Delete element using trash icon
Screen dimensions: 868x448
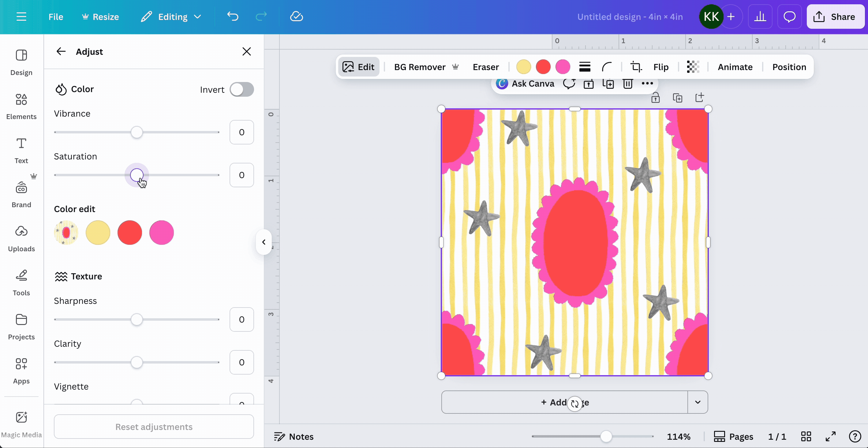tap(627, 84)
